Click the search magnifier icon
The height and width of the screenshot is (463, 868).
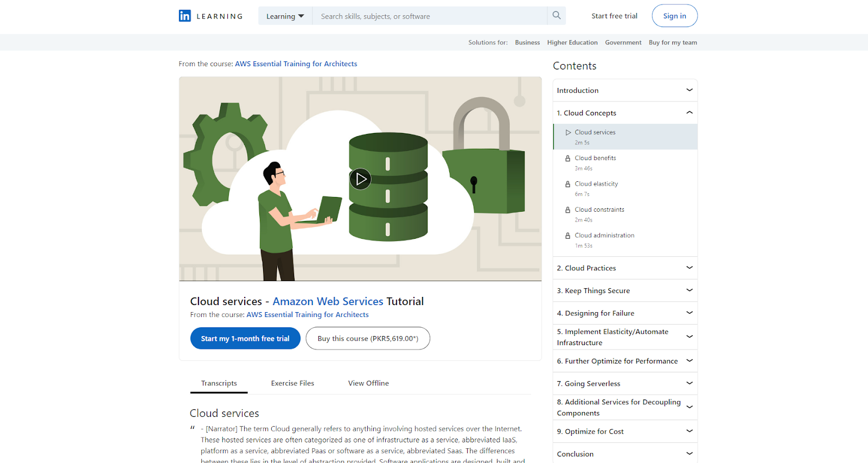click(557, 16)
